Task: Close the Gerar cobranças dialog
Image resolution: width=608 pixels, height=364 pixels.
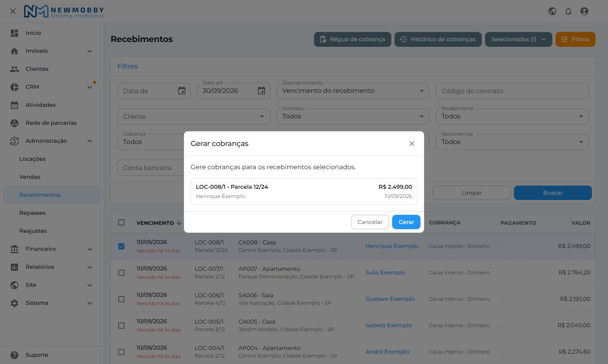Action: point(412,144)
